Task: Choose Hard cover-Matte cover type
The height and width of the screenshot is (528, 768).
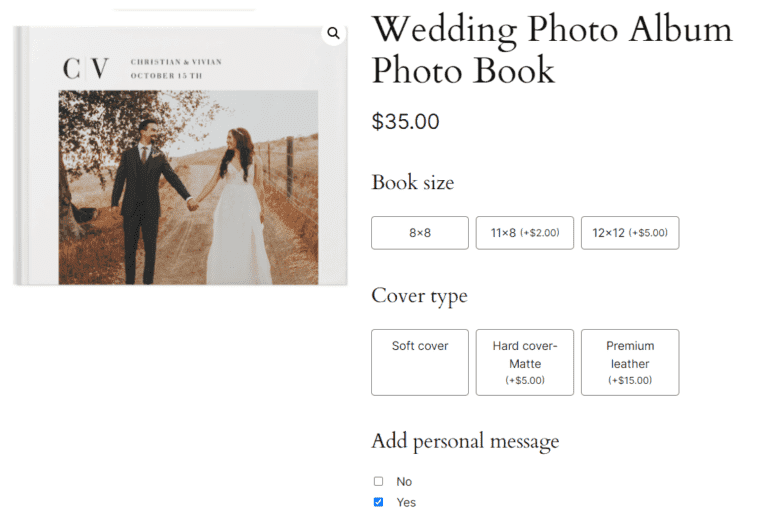Action: (524, 361)
